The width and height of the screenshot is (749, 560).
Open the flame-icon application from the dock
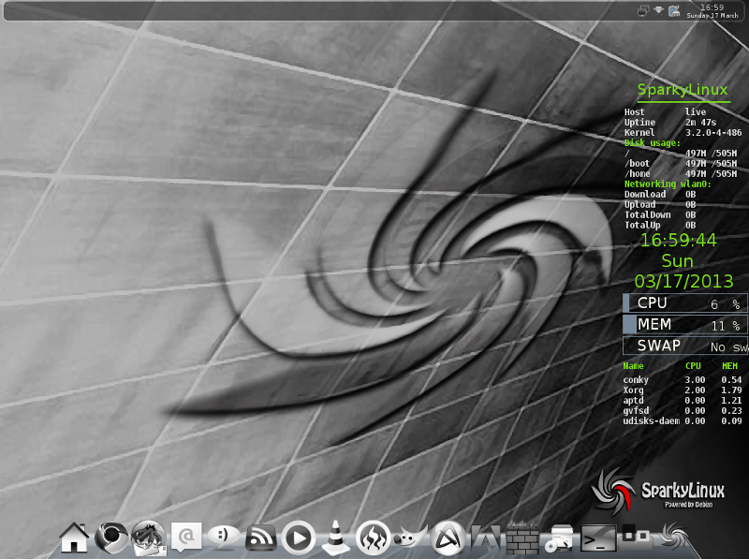coord(374,537)
